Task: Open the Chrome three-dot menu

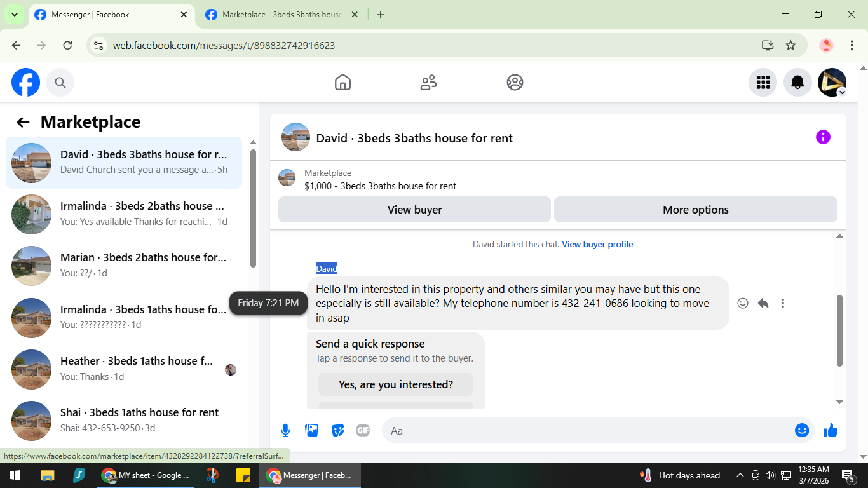Action: pyautogui.click(x=853, y=45)
